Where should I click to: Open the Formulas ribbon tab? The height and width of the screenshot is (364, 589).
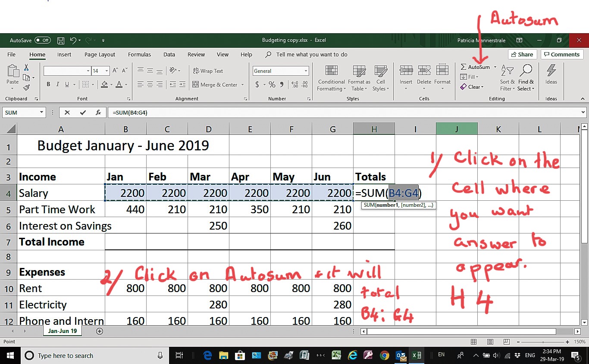click(139, 55)
